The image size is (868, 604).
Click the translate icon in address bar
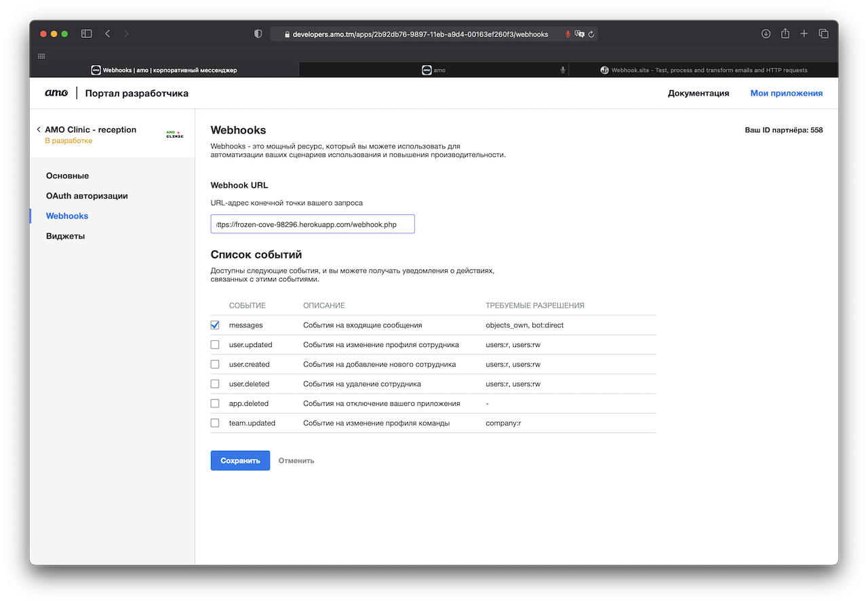coord(579,35)
